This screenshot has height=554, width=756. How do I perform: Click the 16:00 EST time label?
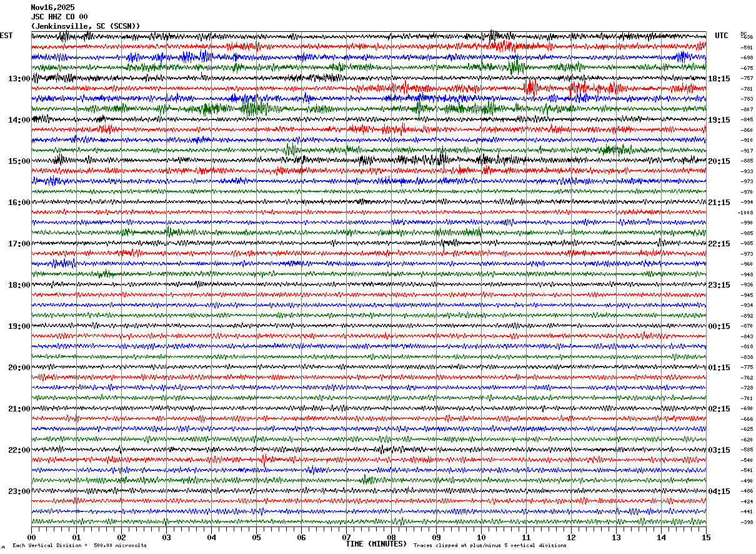pyautogui.click(x=19, y=203)
